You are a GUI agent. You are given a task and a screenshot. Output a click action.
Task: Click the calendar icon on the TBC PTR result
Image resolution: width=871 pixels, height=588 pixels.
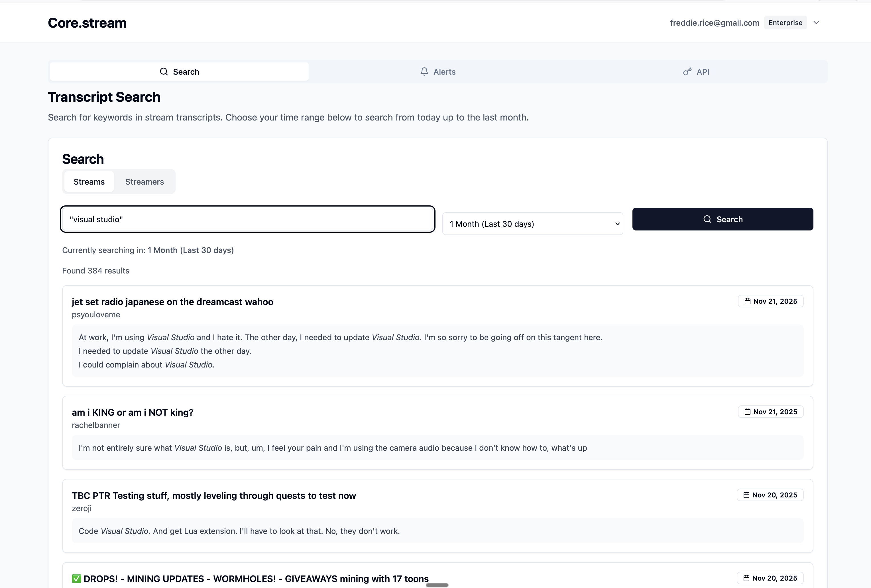(747, 495)
